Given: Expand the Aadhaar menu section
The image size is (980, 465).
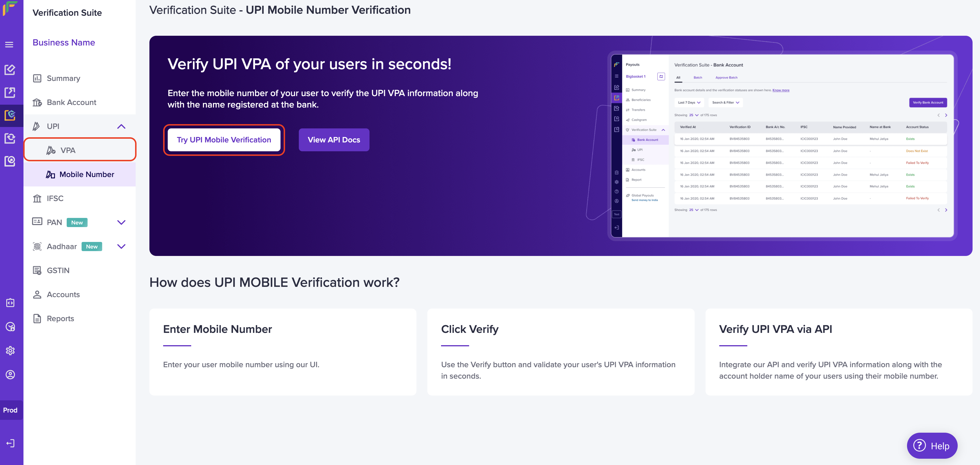Looking at the screenshot, I should click(x=122, y=246).
